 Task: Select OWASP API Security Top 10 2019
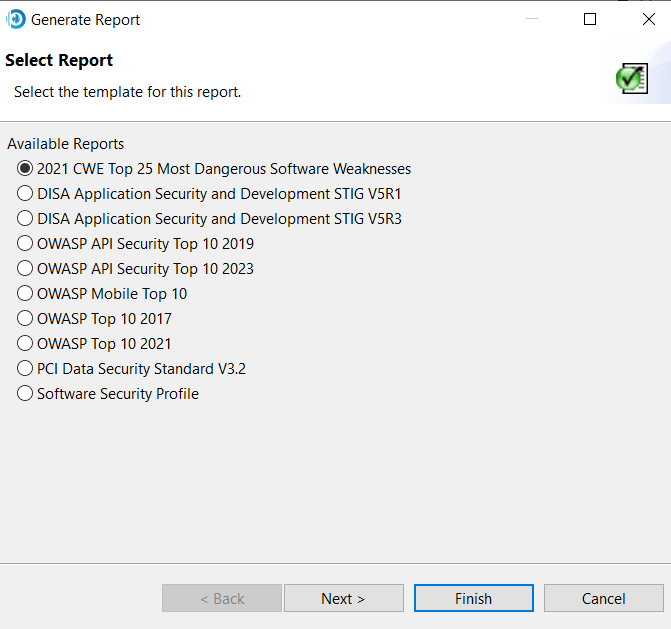[25, 244]
